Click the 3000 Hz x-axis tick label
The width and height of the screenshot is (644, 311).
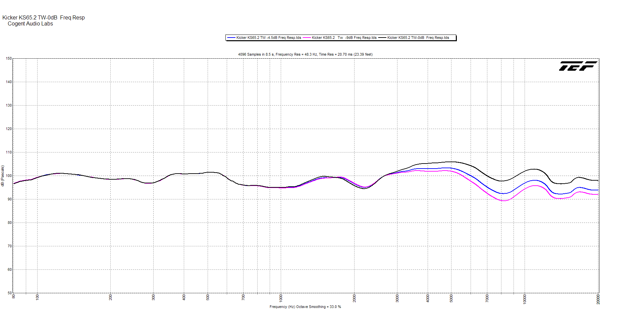397,298
